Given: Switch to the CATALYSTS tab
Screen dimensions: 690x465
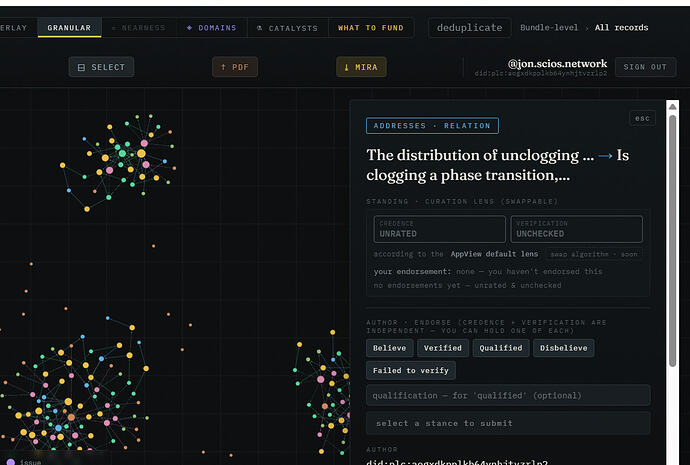Looking at the screenshot, I should (x=288, y=28).
